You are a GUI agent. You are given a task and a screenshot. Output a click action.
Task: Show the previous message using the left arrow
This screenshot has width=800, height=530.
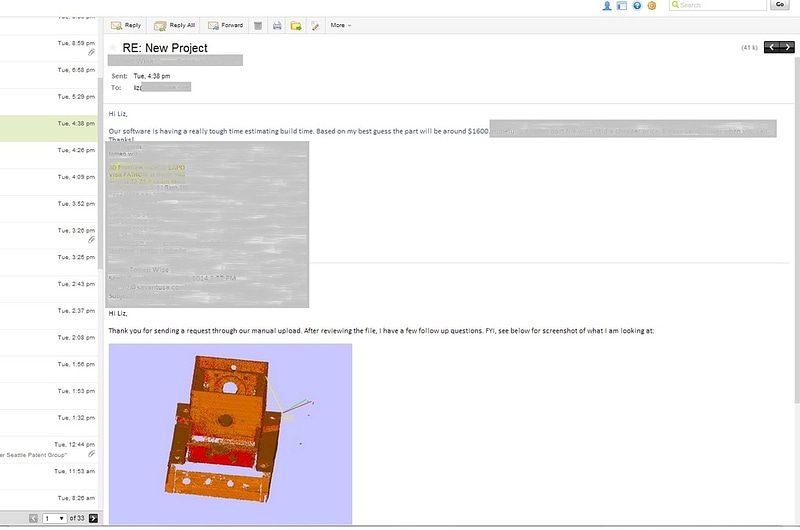coord(771,47)
